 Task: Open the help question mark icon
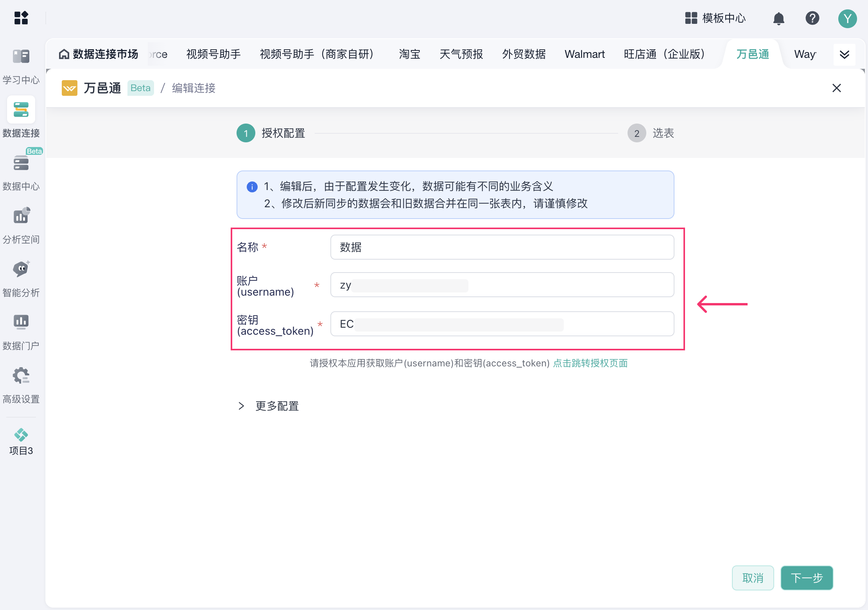[812, 18]
